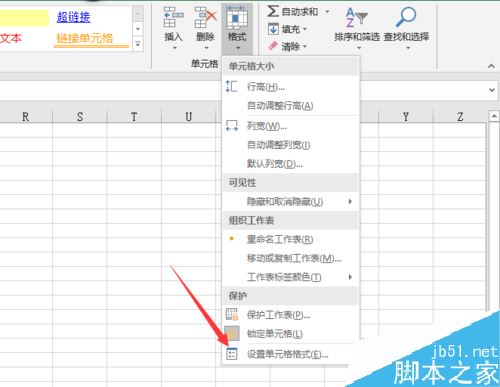The image size is (500, 387).
Task: Select column T header
Action: (x=134, y=117)
